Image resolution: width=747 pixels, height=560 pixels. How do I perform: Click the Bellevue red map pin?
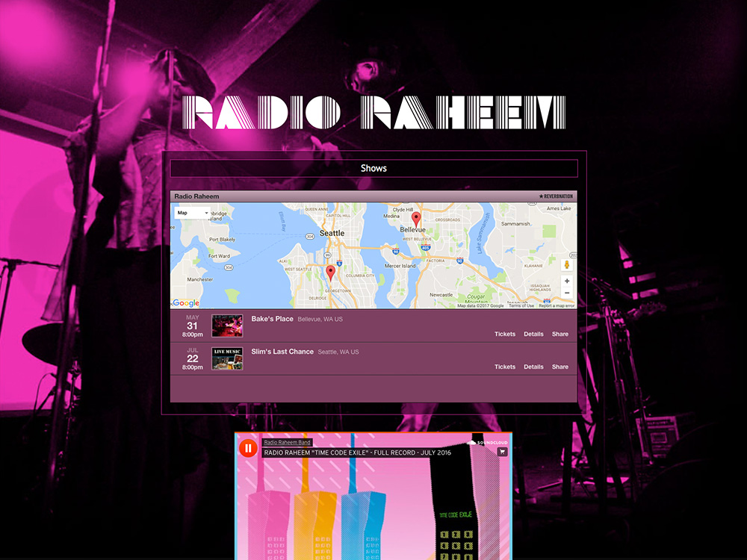point(416,219)
